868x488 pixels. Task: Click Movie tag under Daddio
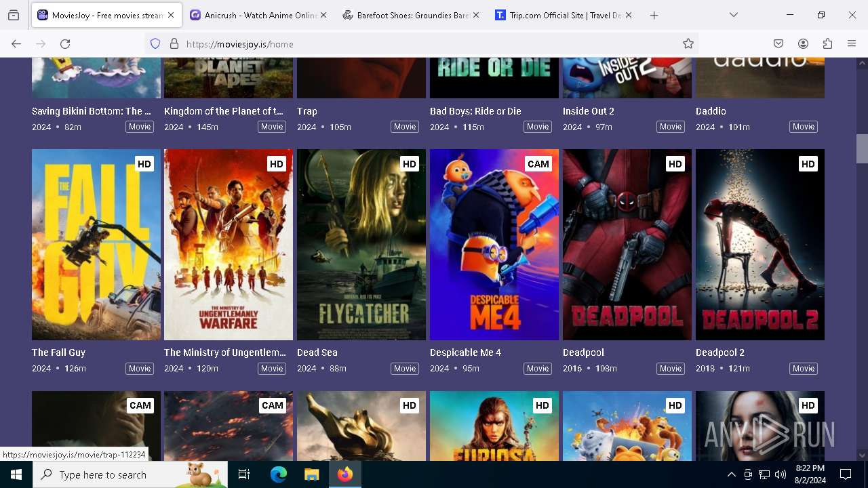coord(804,127)
